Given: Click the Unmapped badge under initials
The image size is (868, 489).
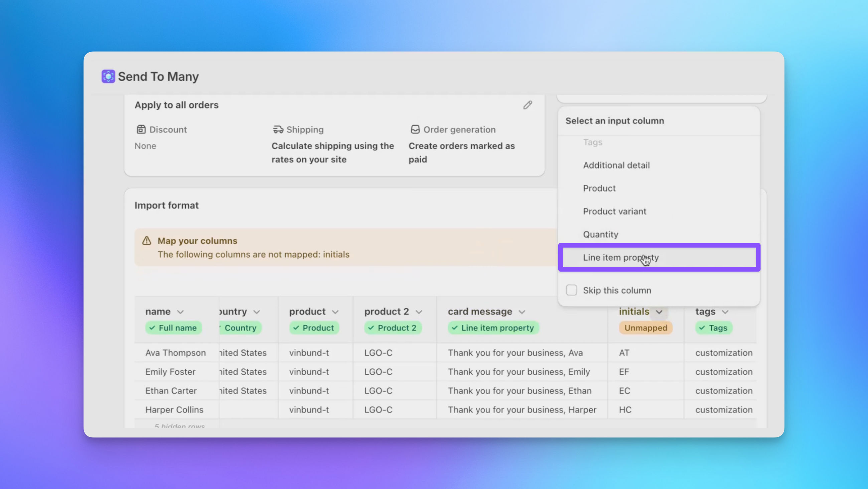Looking at the screenshot, I should 645,327.
